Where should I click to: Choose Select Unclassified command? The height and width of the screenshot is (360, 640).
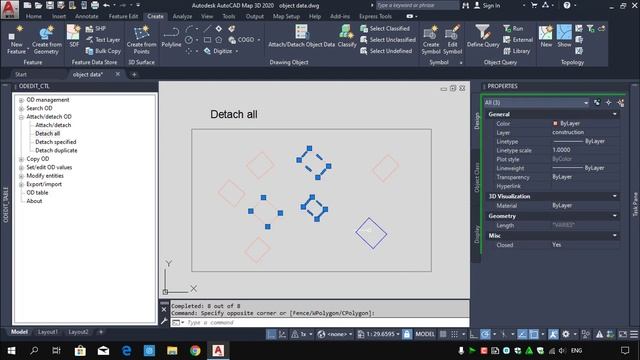click(388, 40)
